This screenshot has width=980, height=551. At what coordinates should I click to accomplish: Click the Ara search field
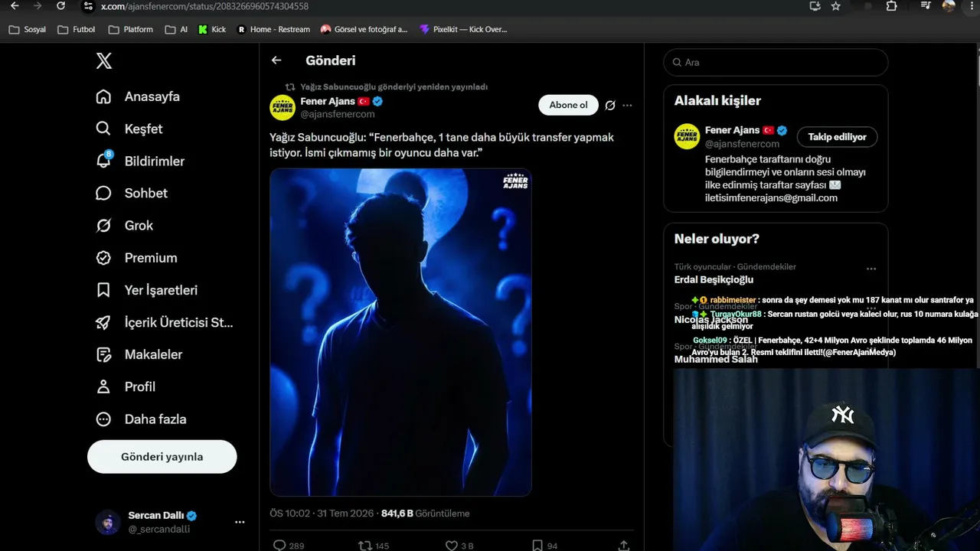coord(776,62)
